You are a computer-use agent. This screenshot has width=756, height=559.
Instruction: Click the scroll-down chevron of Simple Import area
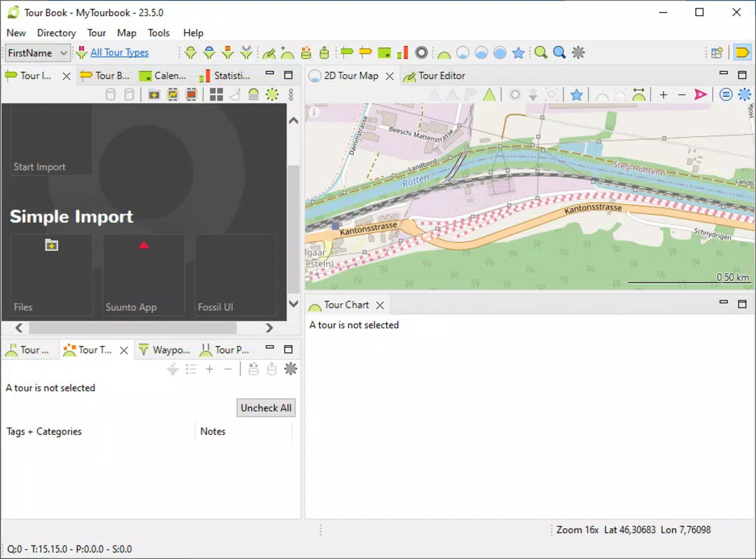click(293, 303)
